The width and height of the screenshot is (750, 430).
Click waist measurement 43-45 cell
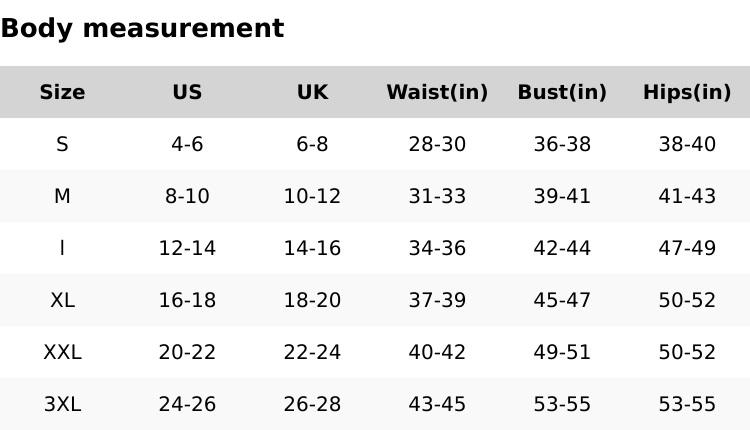pyautogui.click(x=437, y=404)
